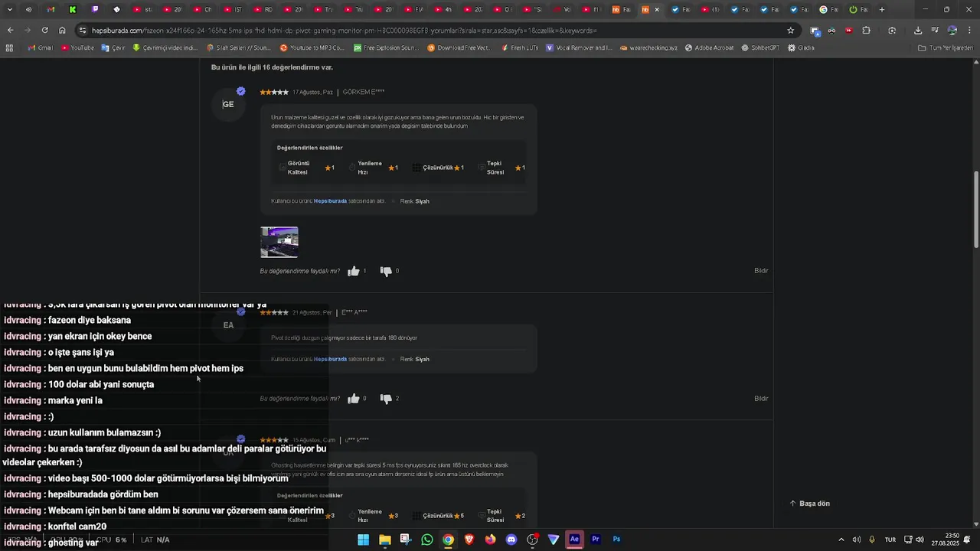The image size is (980, 551).
Task: Open the Fresh LUTs bookmark
Action: point(520,47)
